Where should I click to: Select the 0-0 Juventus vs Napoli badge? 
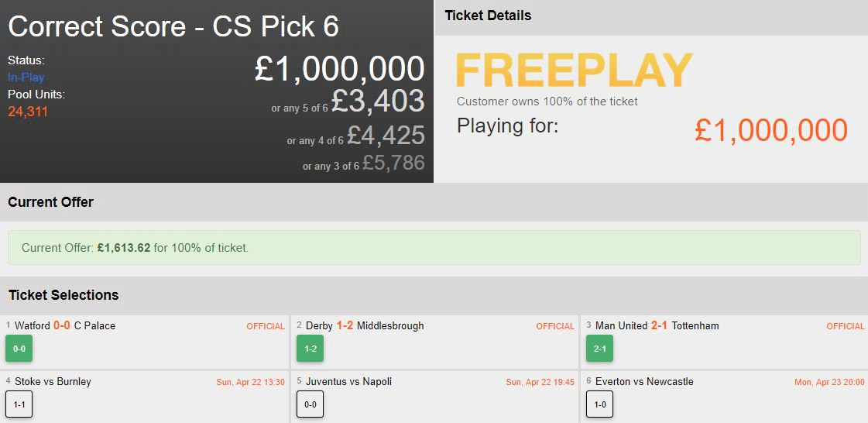[x=310, y=404]
